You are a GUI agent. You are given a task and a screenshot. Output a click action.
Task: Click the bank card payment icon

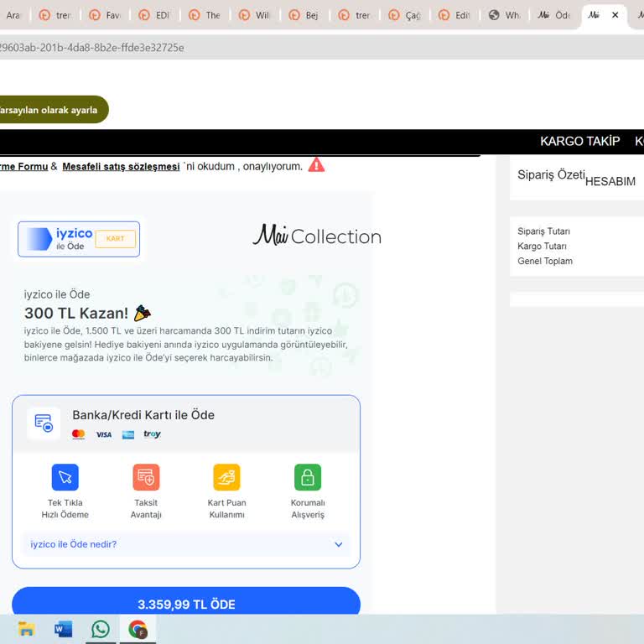(44, 423)
